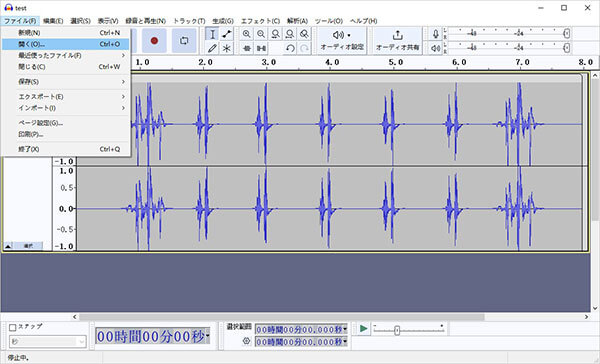Click the Zoom In magnifier

coord(247,34)
